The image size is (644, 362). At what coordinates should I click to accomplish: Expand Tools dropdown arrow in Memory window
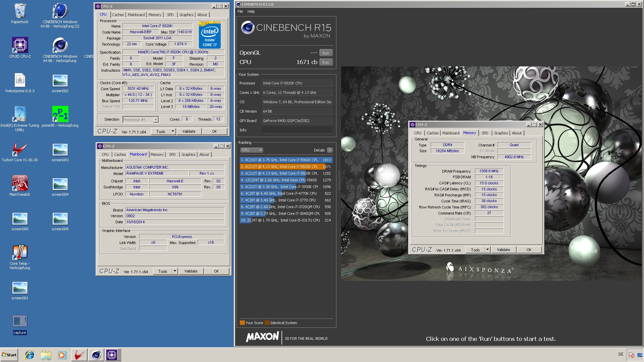pyautogui.click(x=487, y=250)
